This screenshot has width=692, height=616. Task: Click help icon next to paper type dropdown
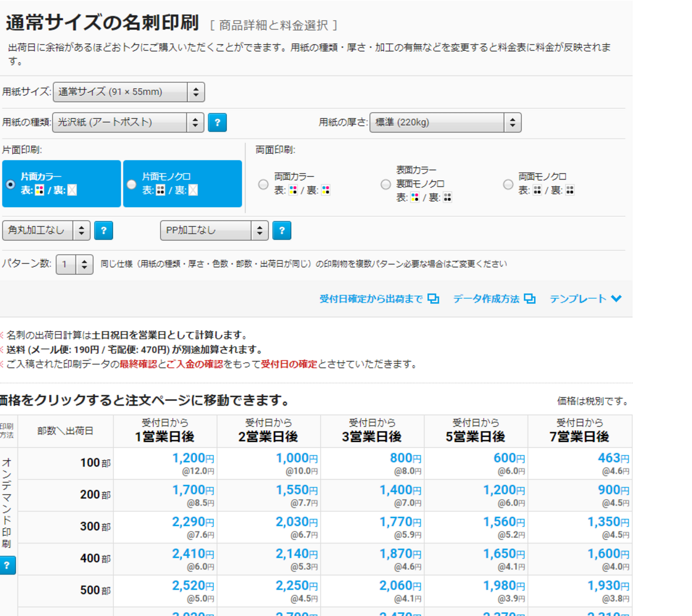pos(217,122)
